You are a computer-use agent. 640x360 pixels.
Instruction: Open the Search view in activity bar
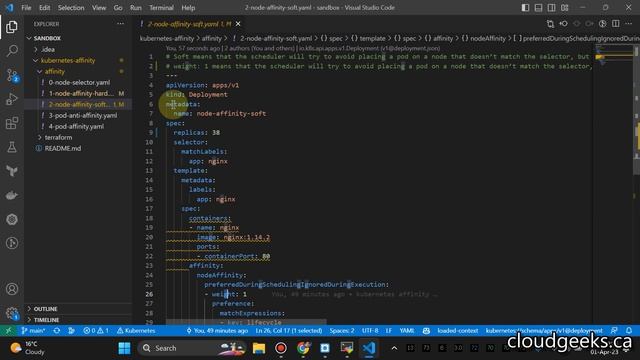tap(12, 51)
